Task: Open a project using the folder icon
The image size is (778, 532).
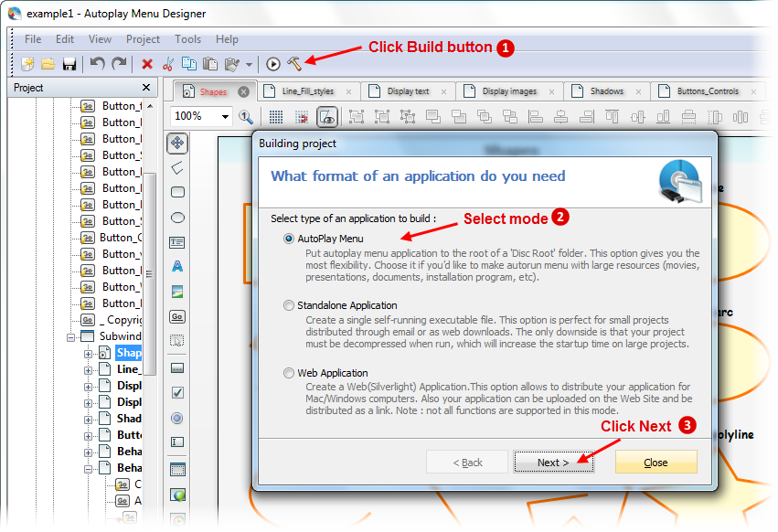Action: (x=48, y=64)
